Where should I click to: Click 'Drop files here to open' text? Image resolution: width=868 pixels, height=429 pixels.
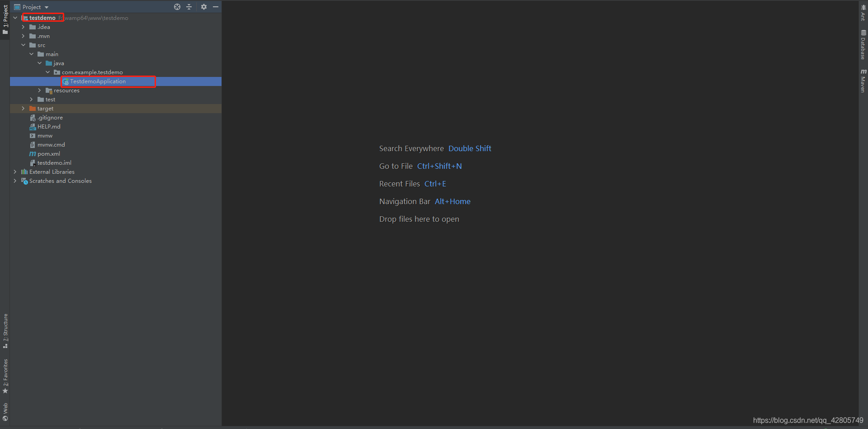419,219
